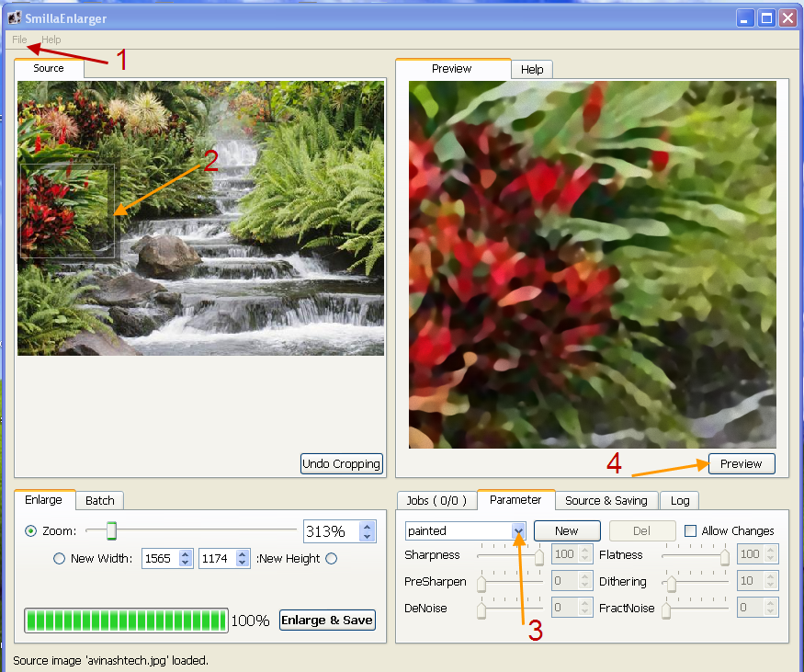This screenshot has width=804, height=672.
Task: Expand the painted preset dropdown
Action: (x=518, y=531)
